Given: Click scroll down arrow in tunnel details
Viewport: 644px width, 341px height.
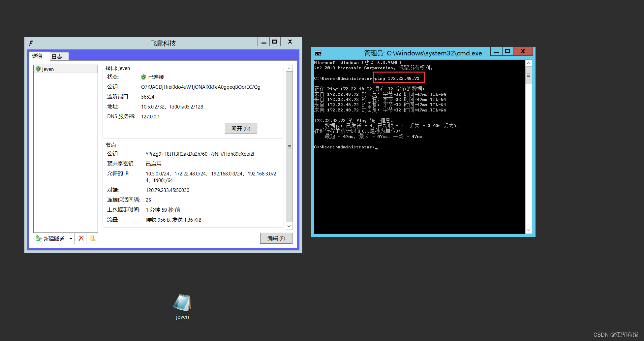Looking at the screenshot, I should 289,226.
